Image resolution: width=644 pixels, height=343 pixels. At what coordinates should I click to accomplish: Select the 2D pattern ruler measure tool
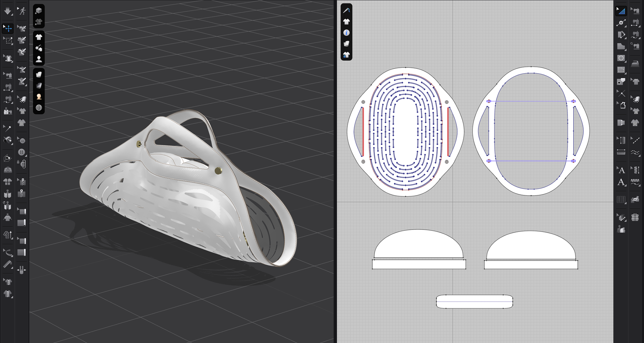621,152
